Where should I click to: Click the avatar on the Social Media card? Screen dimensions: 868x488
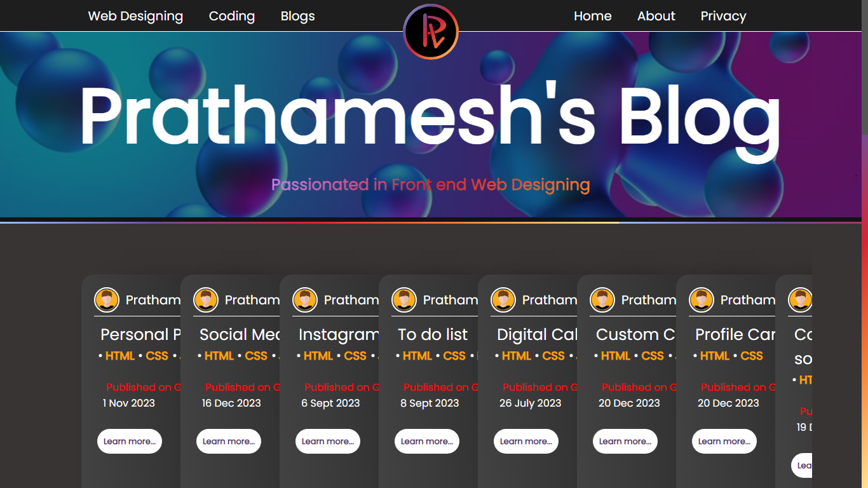[206, 300]
